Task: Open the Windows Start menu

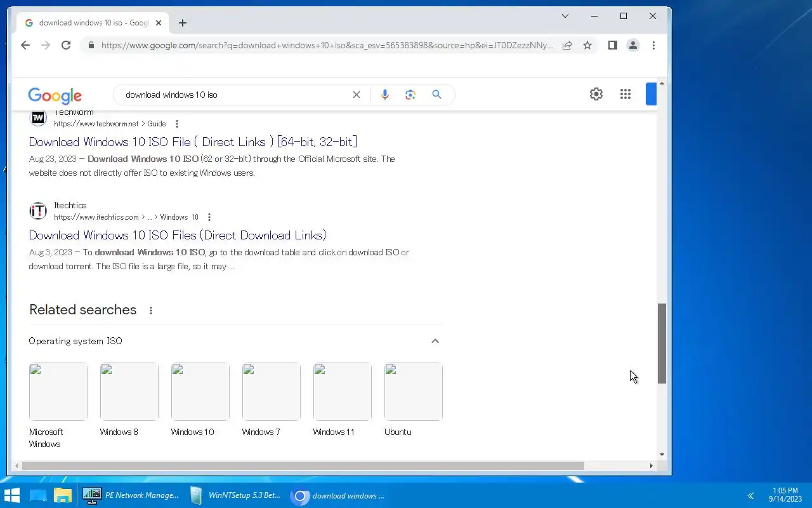Action: point(11,495)
